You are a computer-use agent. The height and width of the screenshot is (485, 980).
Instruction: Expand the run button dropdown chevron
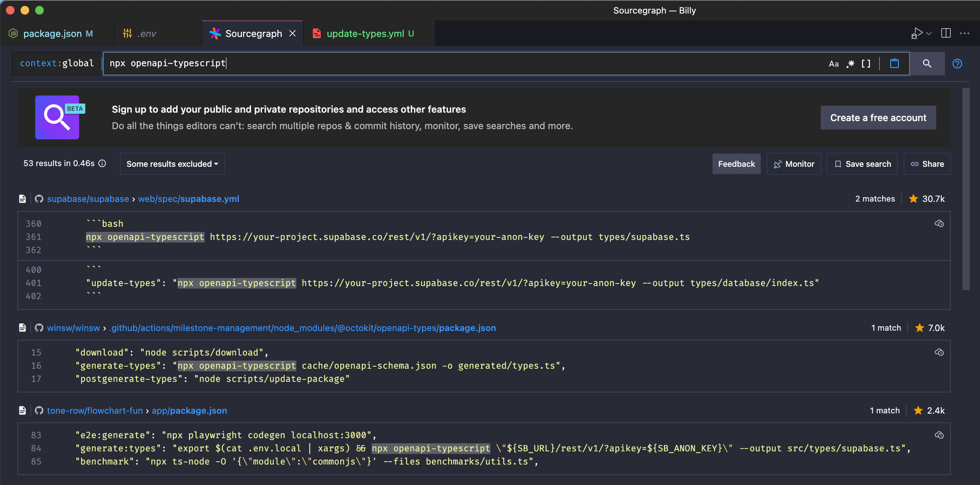(x=928, y=34)
